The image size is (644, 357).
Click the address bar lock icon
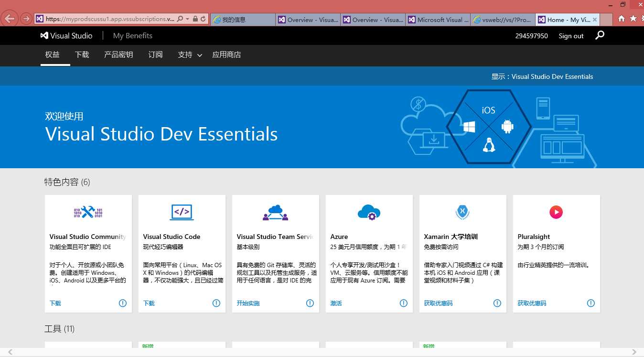[195, 19]
